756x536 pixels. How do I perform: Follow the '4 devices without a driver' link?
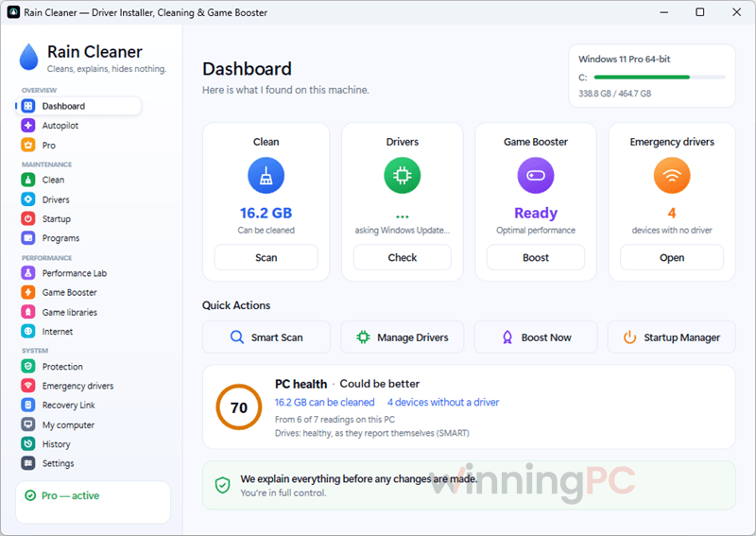point(443,402)
